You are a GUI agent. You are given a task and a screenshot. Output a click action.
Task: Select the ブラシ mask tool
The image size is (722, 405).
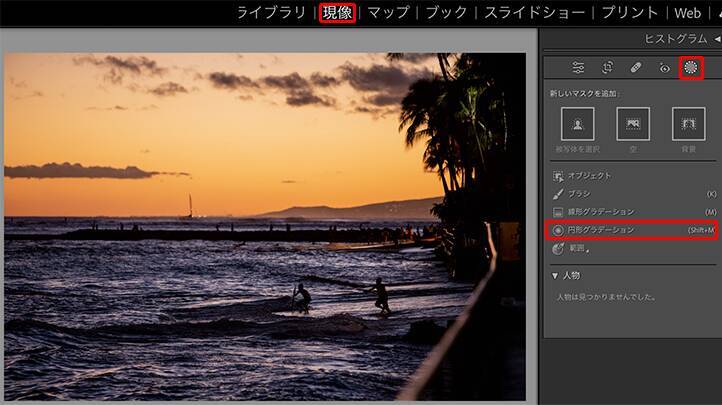(582, 194)
